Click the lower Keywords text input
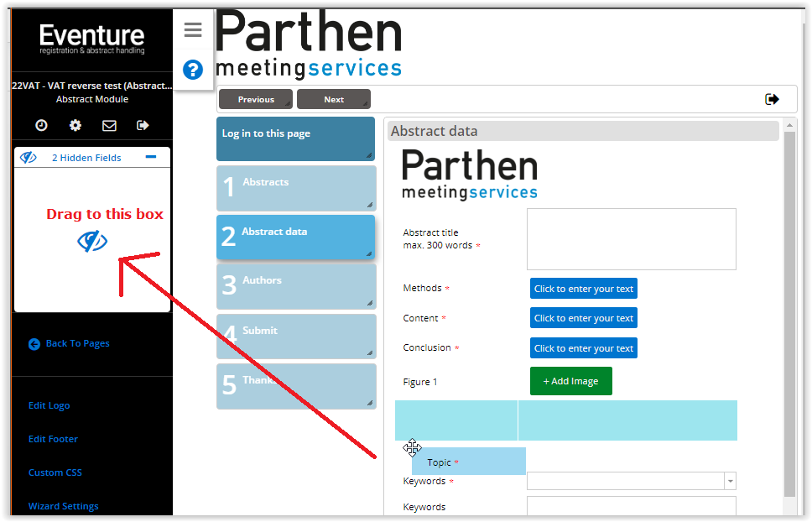The width and height of the screenshot is (812, 522). 632,506
